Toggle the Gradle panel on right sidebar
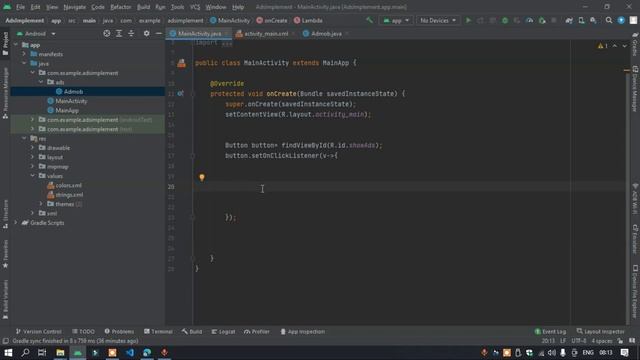Screen dimensions: 640x360 pyautogui.click(x=635, y=44)
